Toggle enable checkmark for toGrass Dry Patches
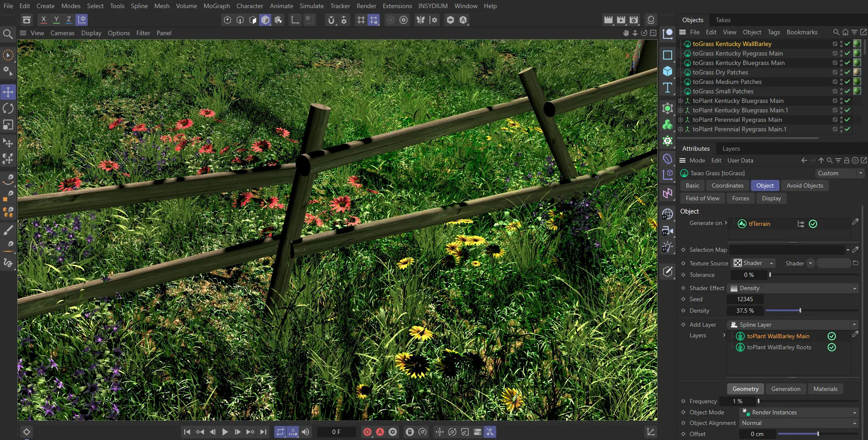 click(847, 72)
